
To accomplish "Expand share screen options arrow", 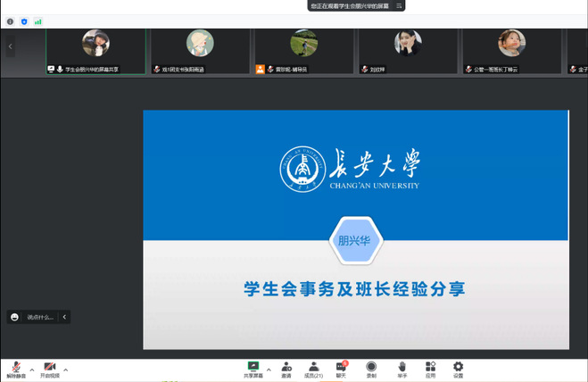I will (269, 369).
